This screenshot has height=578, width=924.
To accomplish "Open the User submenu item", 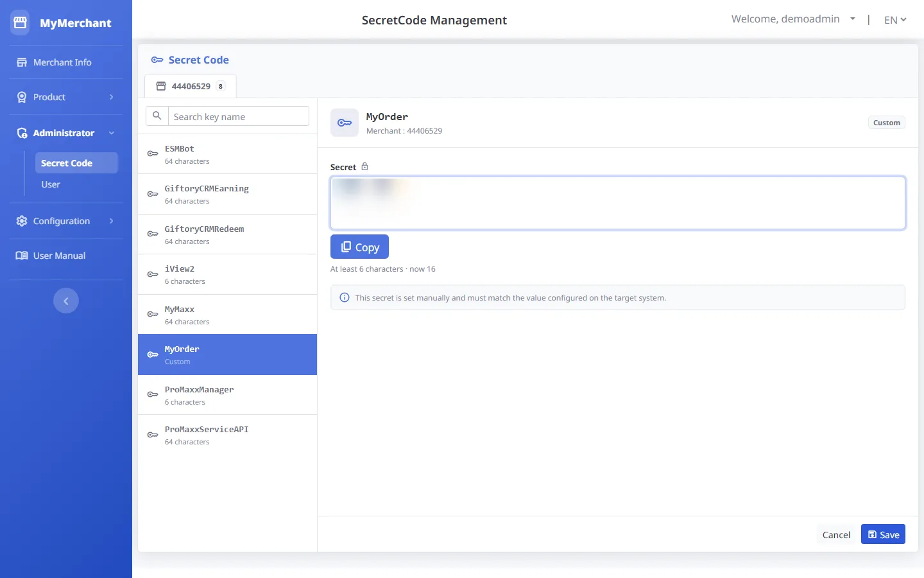I will pos(51,184).
